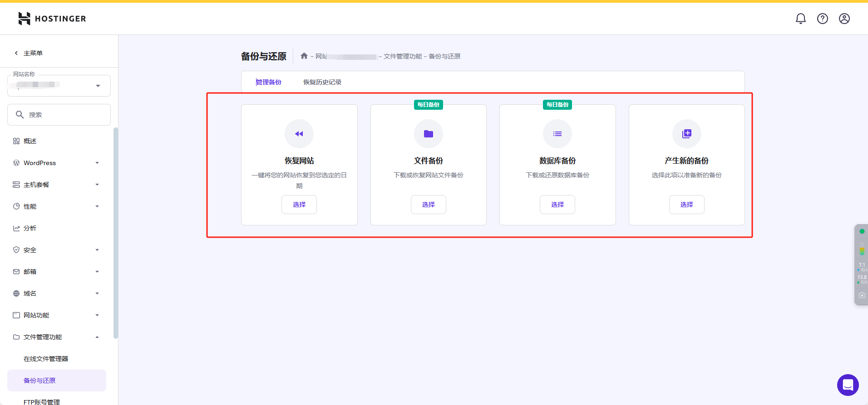Click the WordPress logo icon in sidebar

[16, 163]
